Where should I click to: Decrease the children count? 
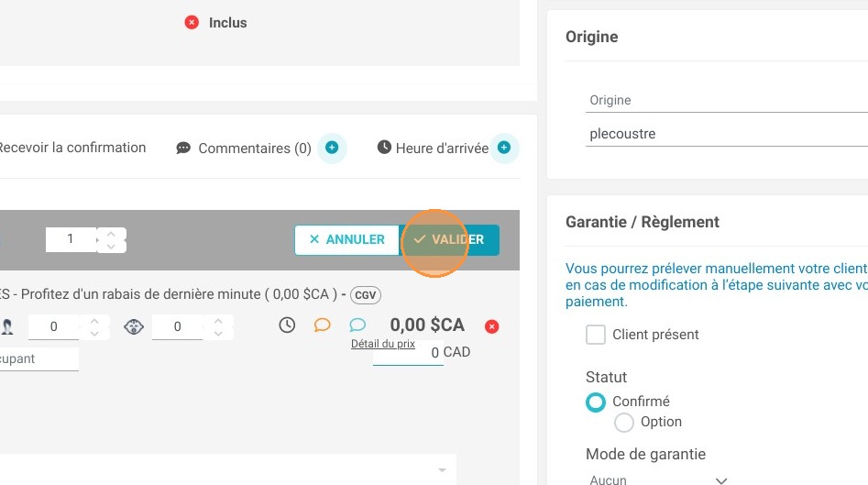pyautogui.click(x=218, y=334)
